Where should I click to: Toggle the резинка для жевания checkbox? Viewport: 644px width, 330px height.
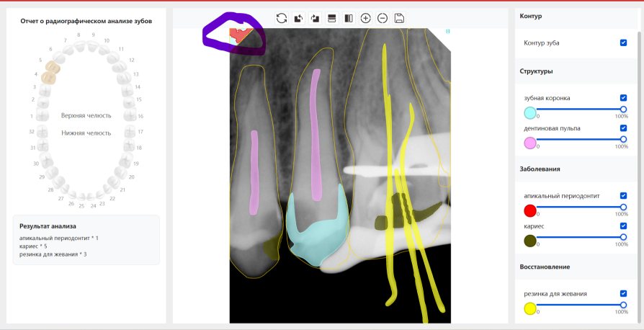point(623,293)
